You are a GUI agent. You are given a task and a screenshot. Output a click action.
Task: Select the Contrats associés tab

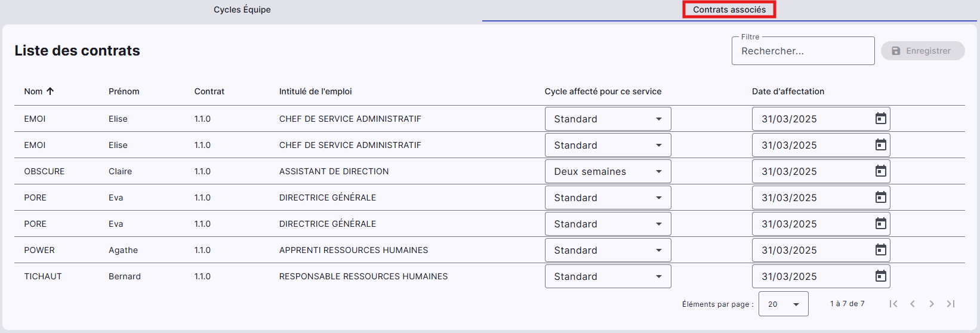point(729,10)
